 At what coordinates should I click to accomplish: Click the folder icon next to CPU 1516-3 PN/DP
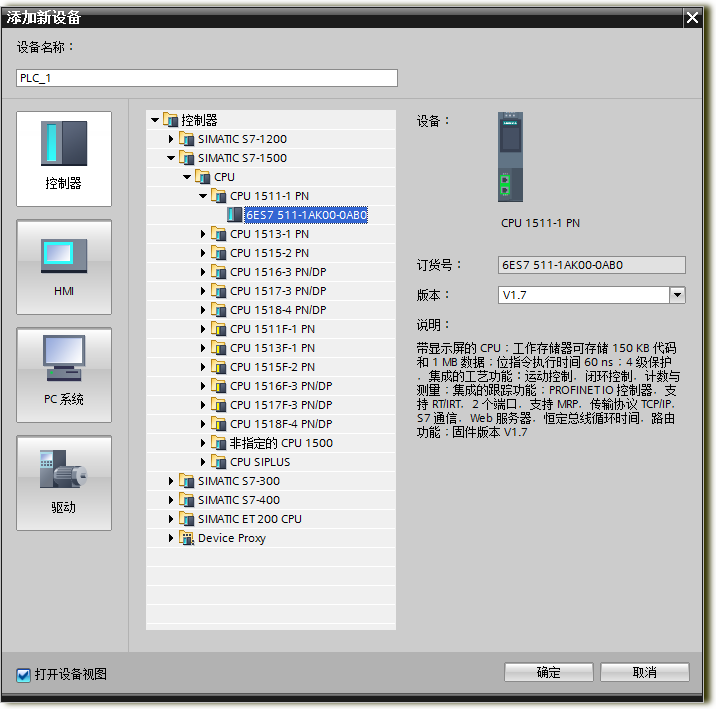click(x=218, y=272)
